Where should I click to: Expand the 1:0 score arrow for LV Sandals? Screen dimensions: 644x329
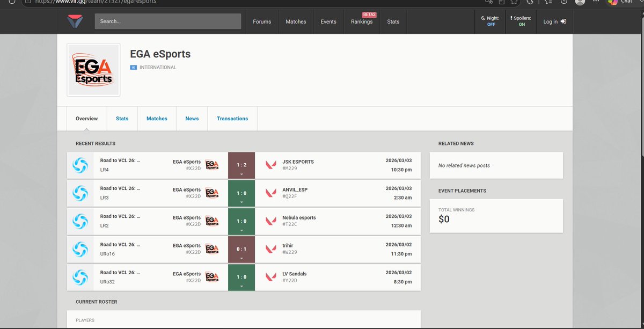click(241, 286)
